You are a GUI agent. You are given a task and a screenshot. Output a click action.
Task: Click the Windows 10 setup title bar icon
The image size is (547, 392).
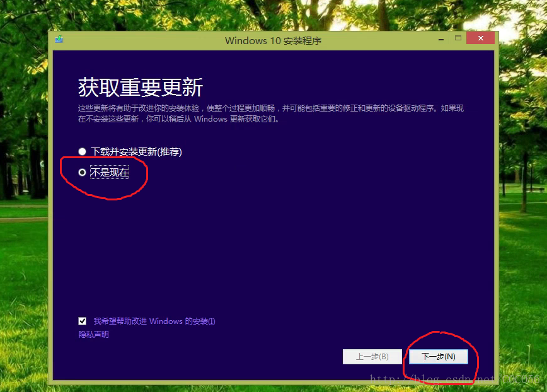coord(59,39)
